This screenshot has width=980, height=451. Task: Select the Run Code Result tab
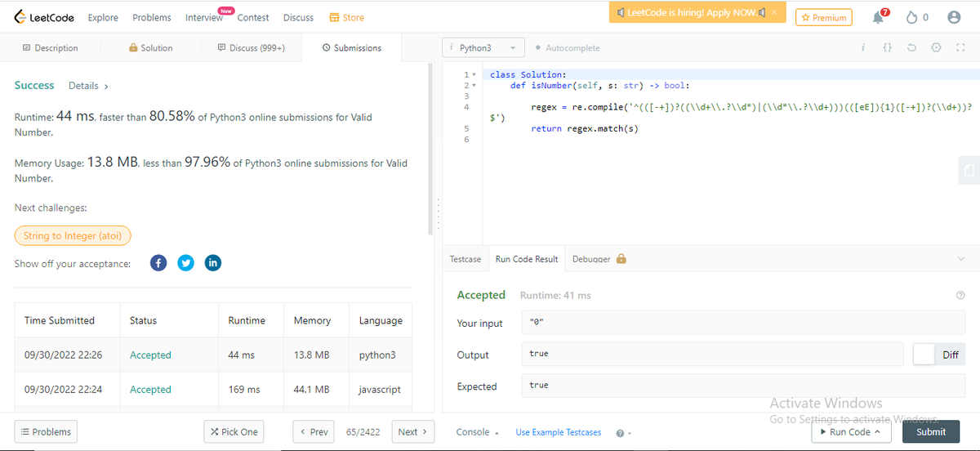pos(527,259)
